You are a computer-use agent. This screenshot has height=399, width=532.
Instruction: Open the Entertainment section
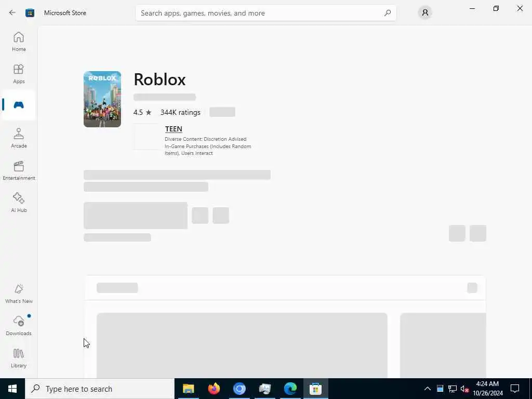click(19, 170)
